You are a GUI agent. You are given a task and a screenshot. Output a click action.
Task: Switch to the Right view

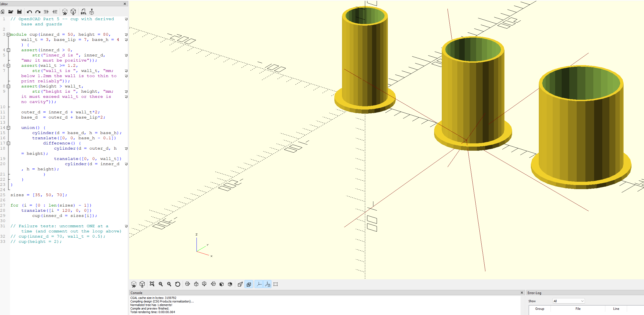point(188,284)
